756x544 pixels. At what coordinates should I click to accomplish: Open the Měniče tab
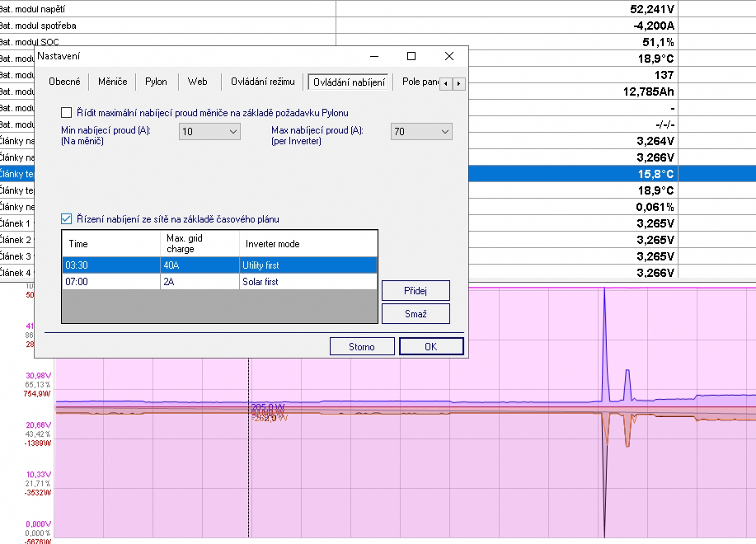tap(112, 82)
